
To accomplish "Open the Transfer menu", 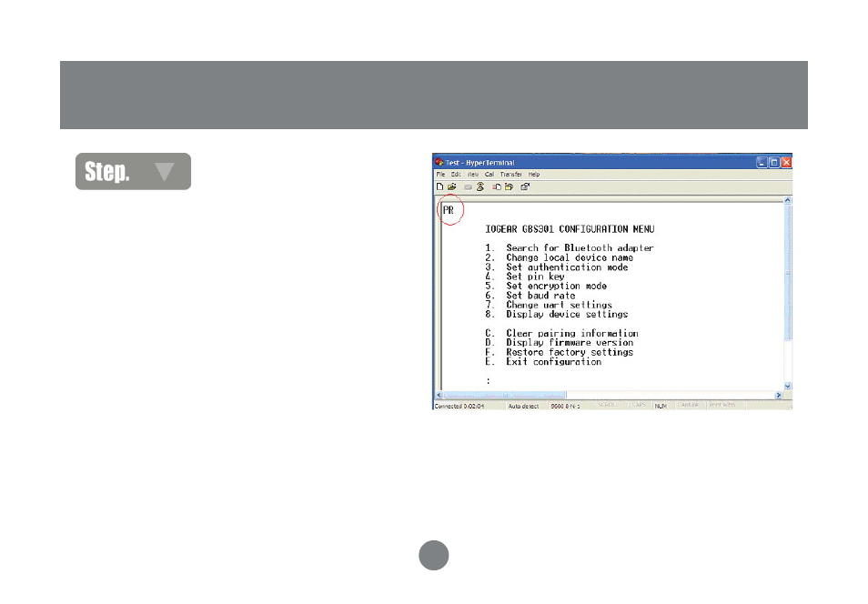I will click(511, 175).
